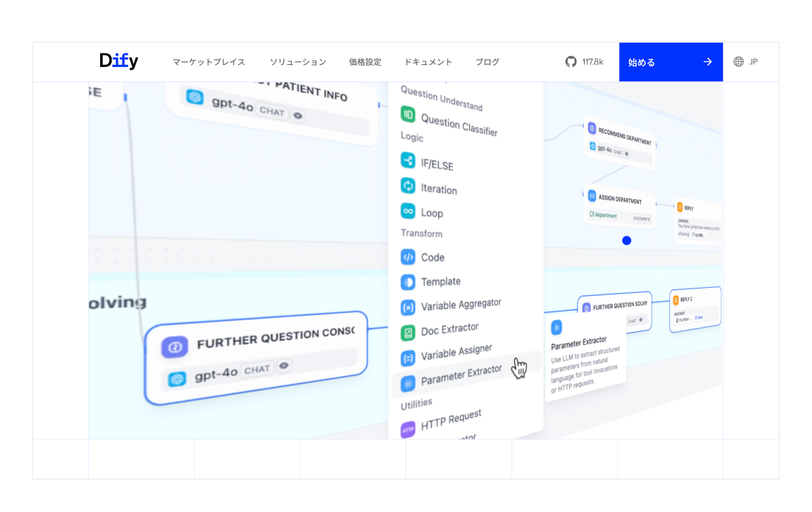This screenshot has height=512, width=812.
Task: Click the Parameter Extractor list icon
Action: coord(408,384)
